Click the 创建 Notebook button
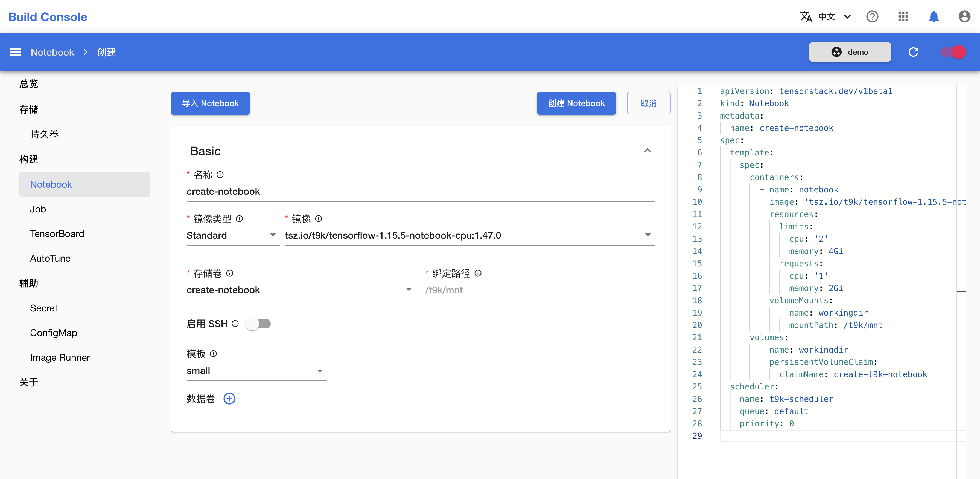Screen dimensions: 980x479 [x=576, y=103]
